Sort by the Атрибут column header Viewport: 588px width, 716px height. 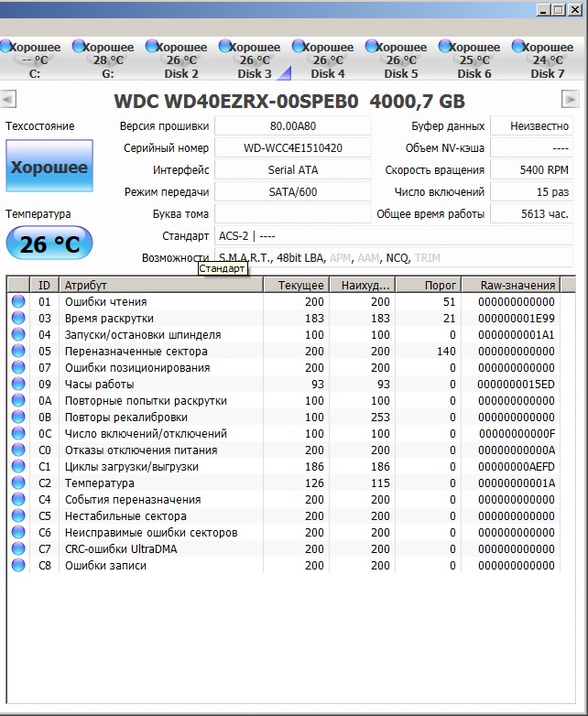tap(160, 285)
